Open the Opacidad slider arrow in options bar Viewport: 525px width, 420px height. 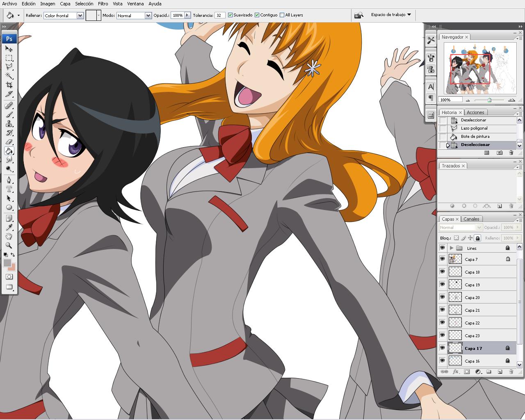(x=187, y=15)
